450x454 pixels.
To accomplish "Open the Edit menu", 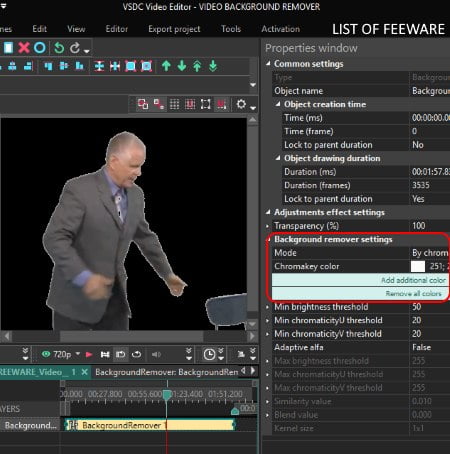I will (39, 29).
